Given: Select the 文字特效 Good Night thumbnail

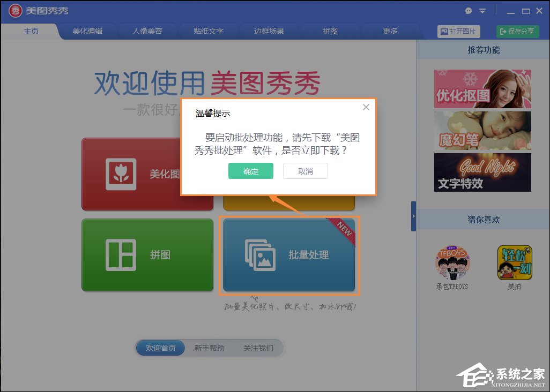Looking at the screenshot, I should [x=482, y=172].
